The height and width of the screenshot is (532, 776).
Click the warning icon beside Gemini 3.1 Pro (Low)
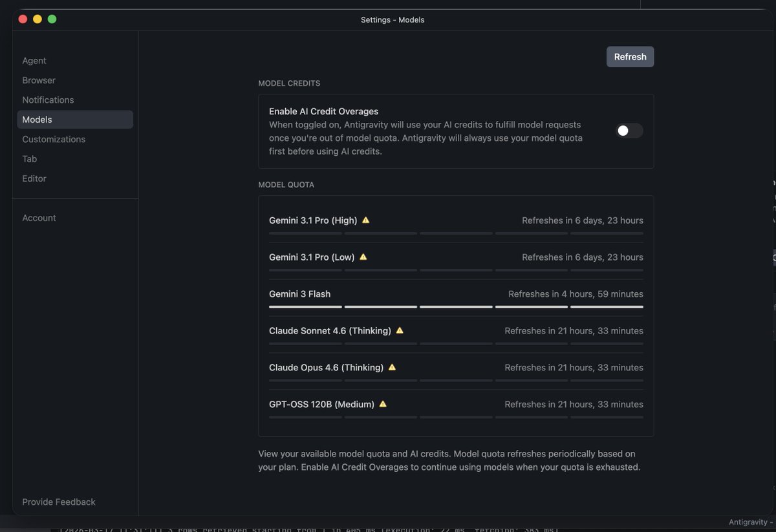(363, 257)
